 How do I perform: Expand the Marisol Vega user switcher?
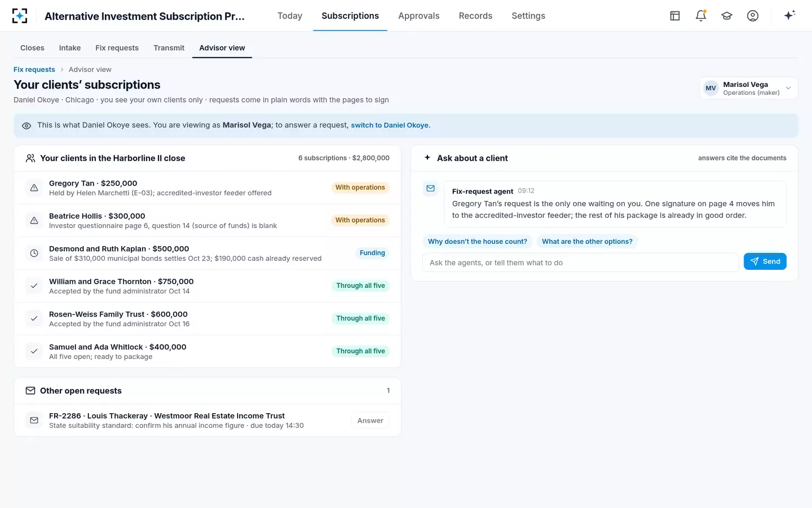tap(749, 88)
